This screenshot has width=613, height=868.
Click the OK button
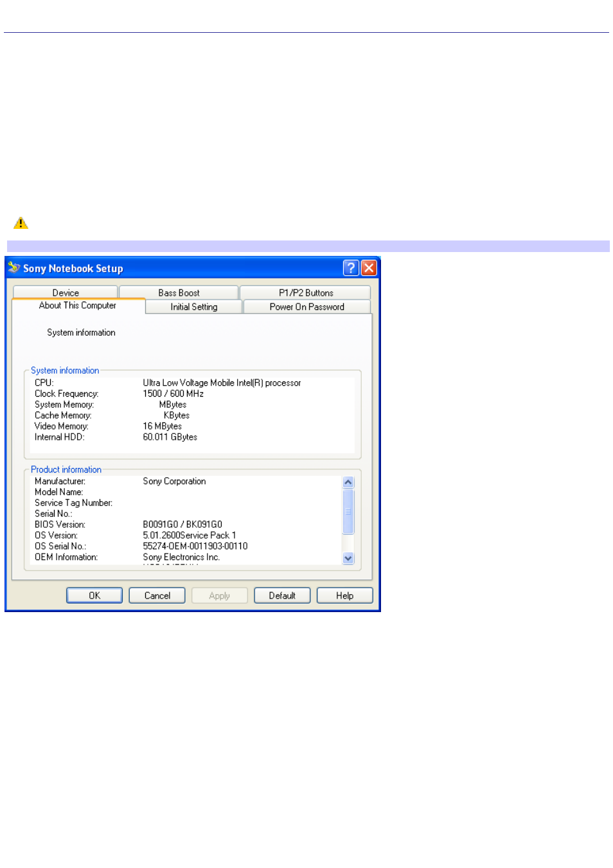coord(94,595)
